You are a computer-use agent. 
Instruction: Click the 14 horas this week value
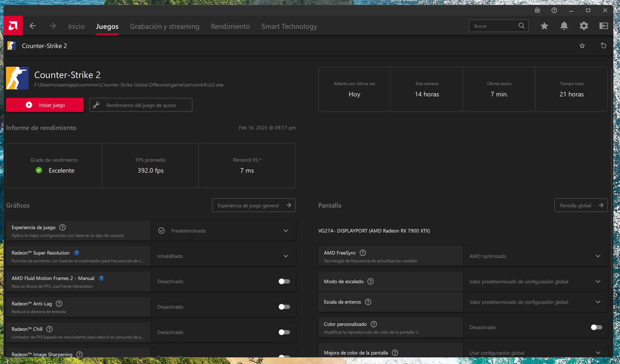coord(427,94)
